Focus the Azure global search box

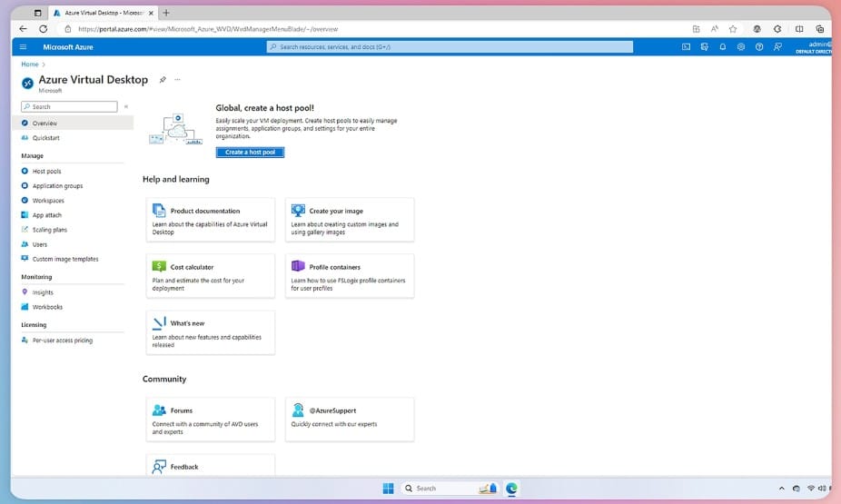[x=450, y=46]
